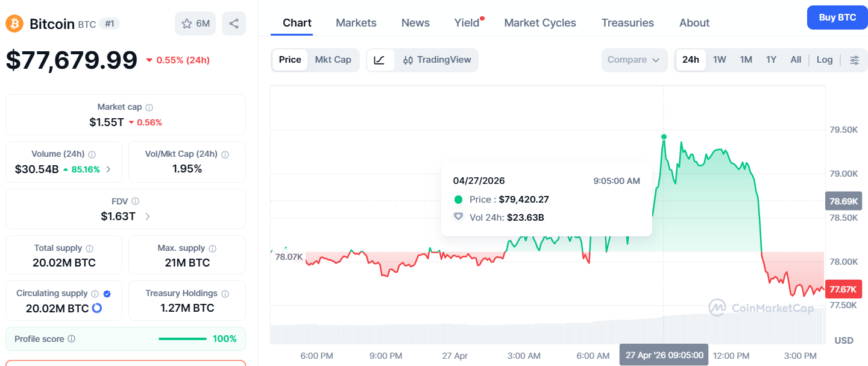Viewport: 868px width, 366px height.
Task: Click the USD currency label
Action: pos(844,340)
